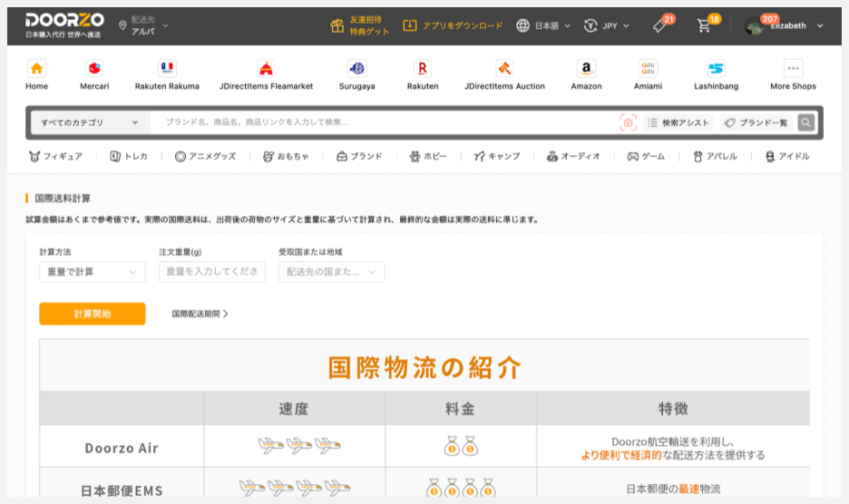Click the アプリをダウンロード link
The width and height of the screenshot is (849, 504).
pyautogui.click(x=453, y=25)
